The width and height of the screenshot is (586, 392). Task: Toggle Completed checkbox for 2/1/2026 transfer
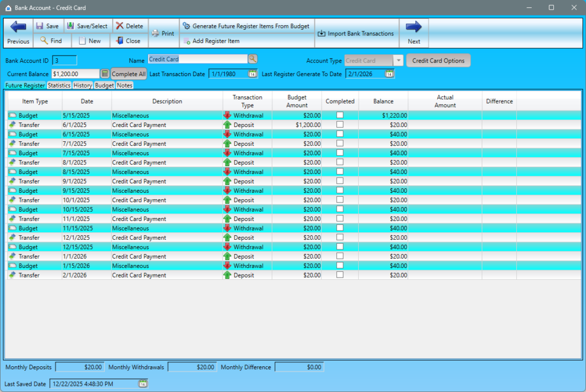(340, 275)
